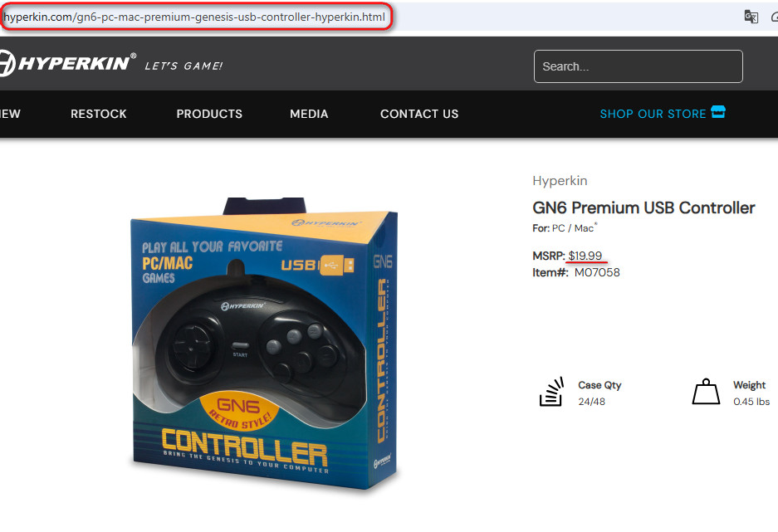Click the store icon beside Shop Our Store
Viewport: 778px width, 532px height.
click(718, 112)
